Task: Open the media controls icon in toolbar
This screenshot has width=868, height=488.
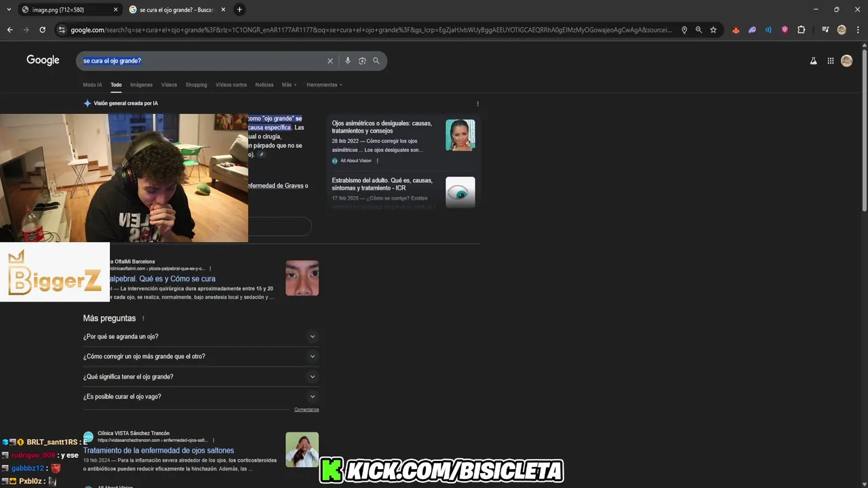Action: 825,30
